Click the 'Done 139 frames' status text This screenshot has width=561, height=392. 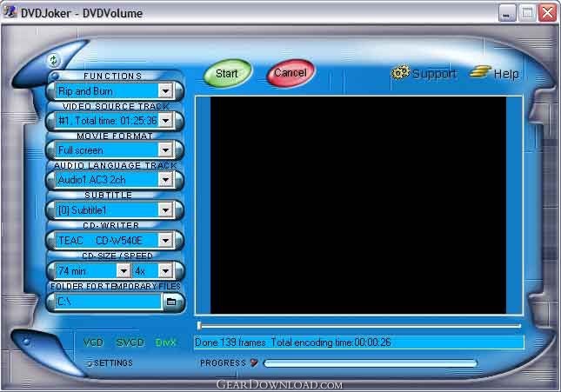point(230,342)
